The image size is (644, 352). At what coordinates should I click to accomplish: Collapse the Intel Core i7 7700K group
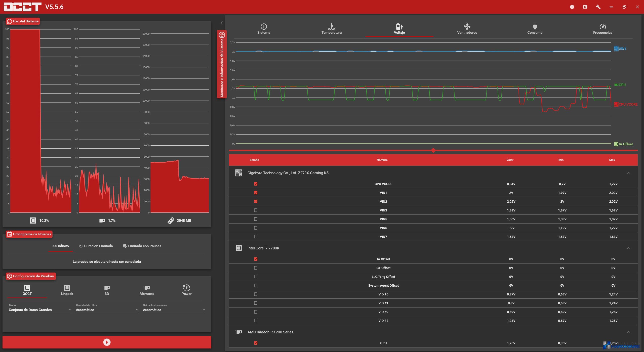coord(628,248)
